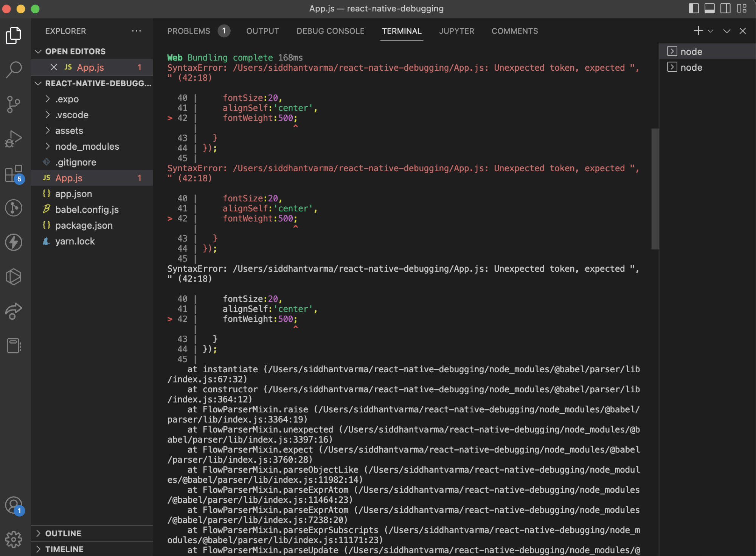Switch to the DEBUG CONSOLE tab

click(x=330, y=31)
